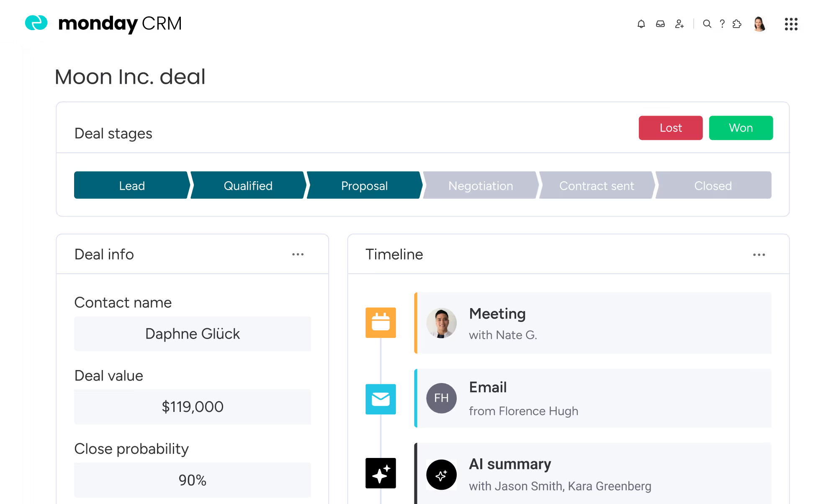
Task: Click the blue envelope email icon
Action: pos(381,399)
